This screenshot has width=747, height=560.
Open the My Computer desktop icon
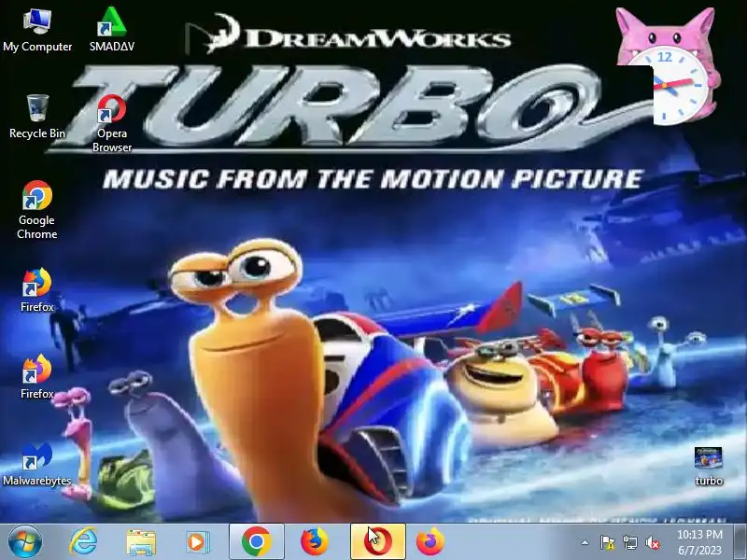37,30
